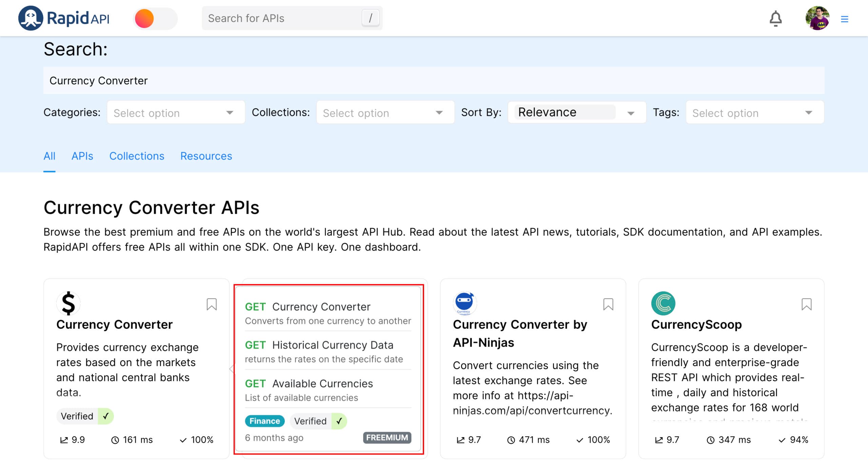This screenshot has height=467, width=868.
Task: Open the user profile avatar
Action: 817,18
